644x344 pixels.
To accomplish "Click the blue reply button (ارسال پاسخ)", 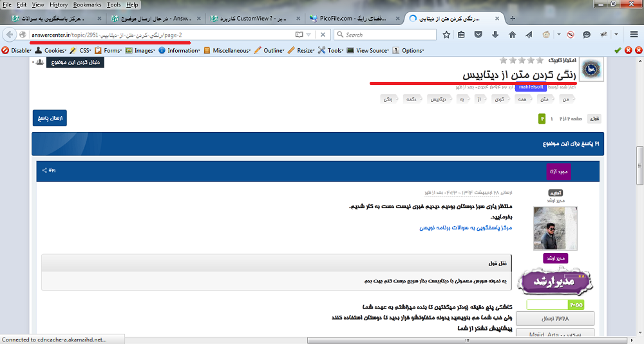I will [50, 119].
